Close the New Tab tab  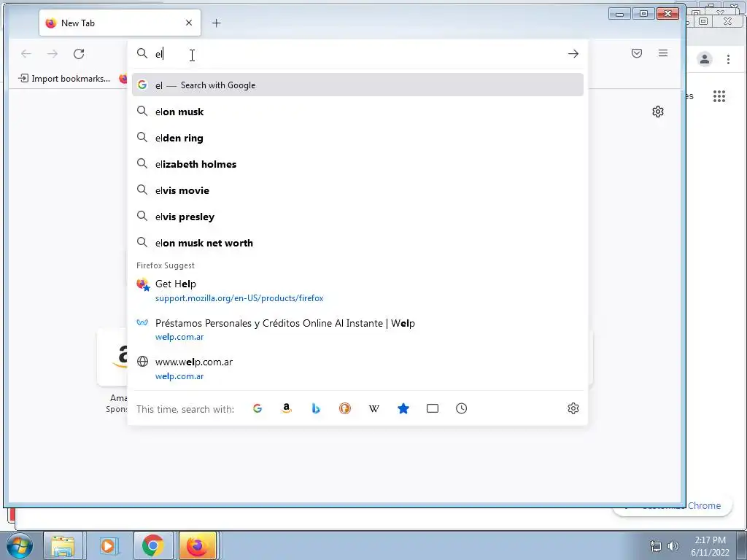tap(189, 23)
